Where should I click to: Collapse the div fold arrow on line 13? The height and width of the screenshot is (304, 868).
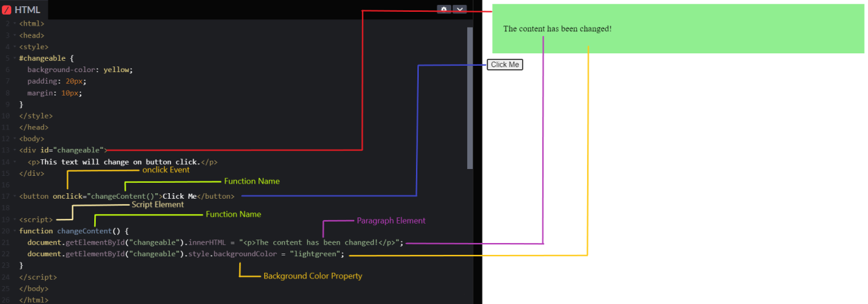14,150
